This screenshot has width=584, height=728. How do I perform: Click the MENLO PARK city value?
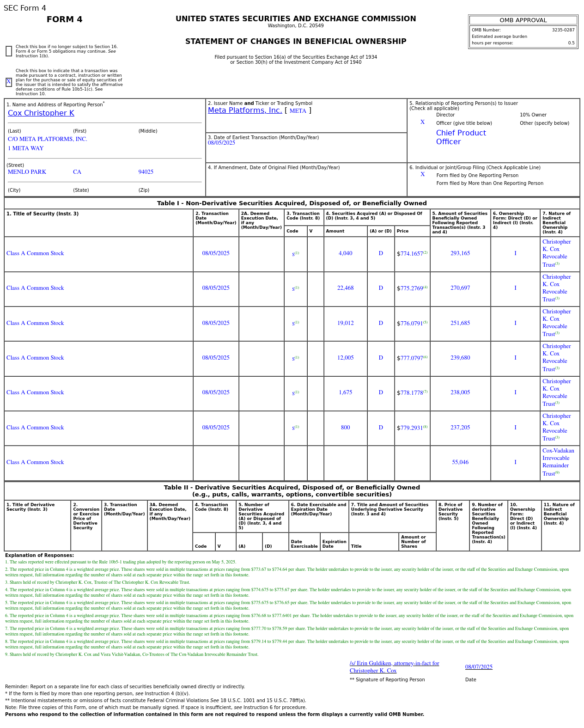click(x=27, y=172)
